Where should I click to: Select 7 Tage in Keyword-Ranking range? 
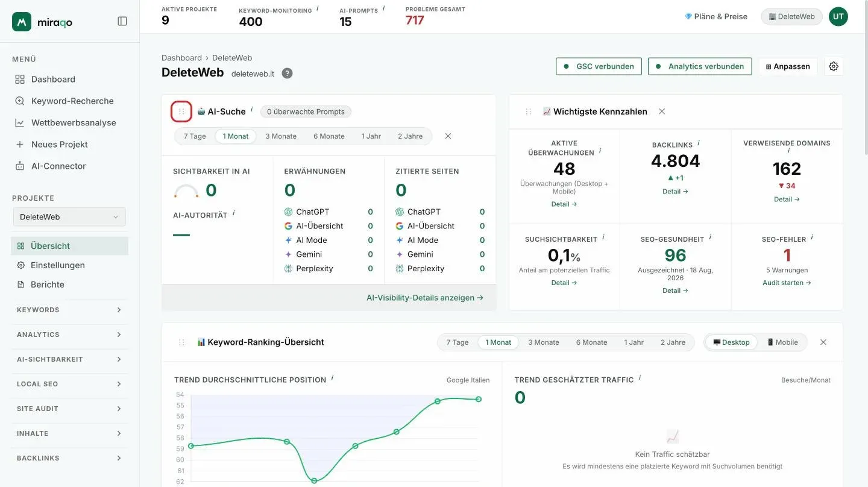458,342
